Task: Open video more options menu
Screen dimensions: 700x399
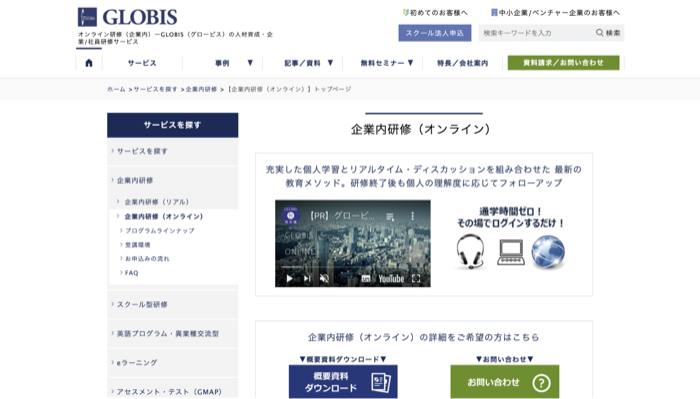Action: (412, 216)
